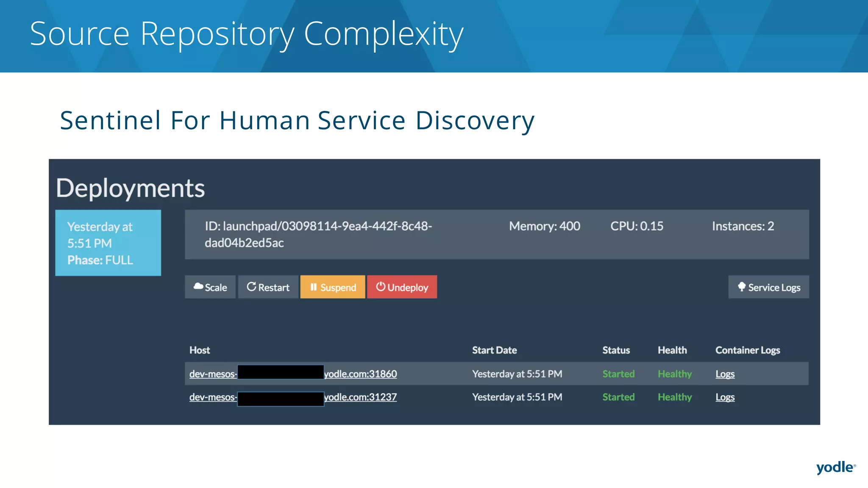
Task: Select the Yesterday at 5:51 PM deployment card
Action: [x=108, y=243]
